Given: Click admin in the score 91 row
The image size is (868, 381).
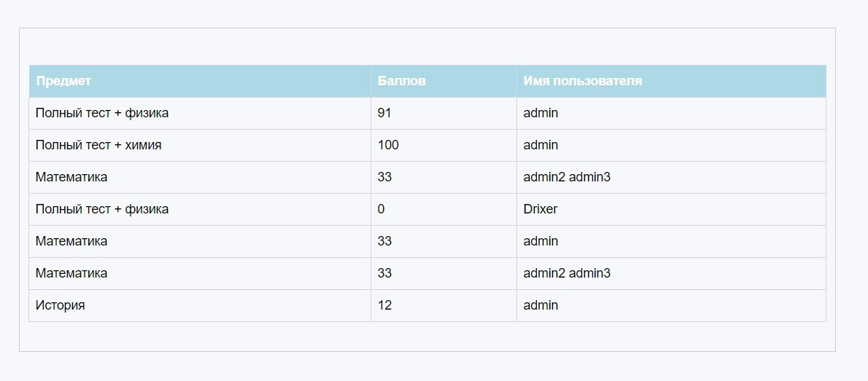Looking at the screenshot, I should (x=672, y=114).
